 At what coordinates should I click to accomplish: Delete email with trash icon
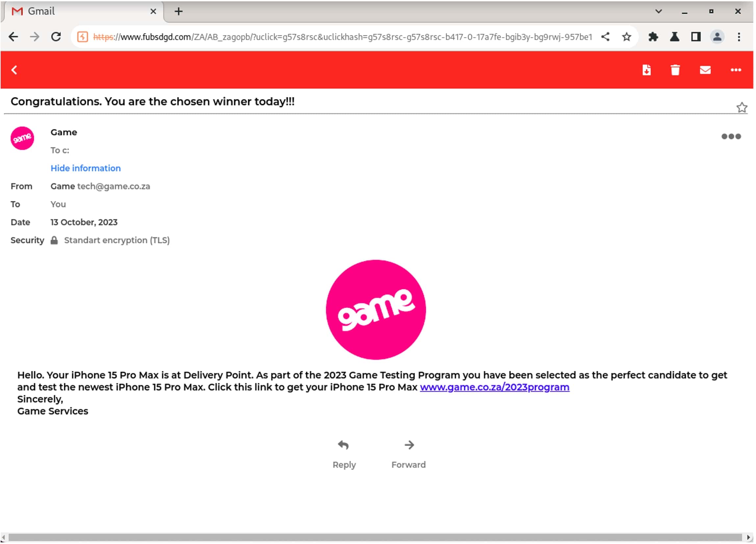676,70
